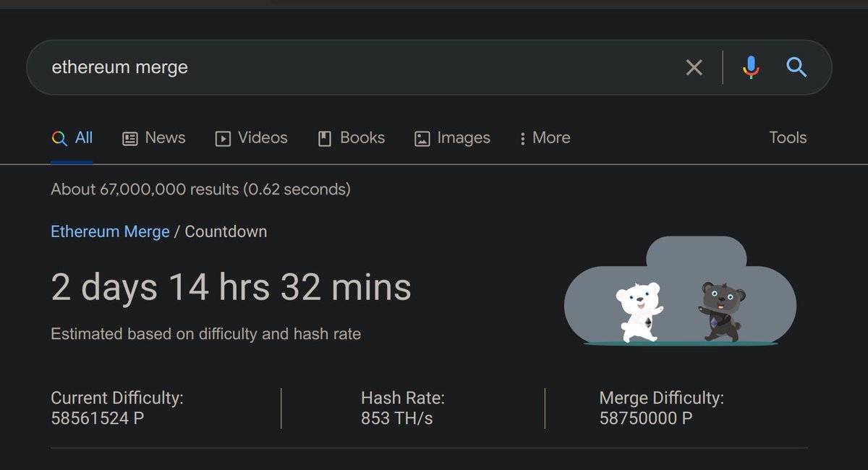Viewport: 868px width, 470px height.
Task: Click the walking black bear illustration
Action: tap(722, 312)
